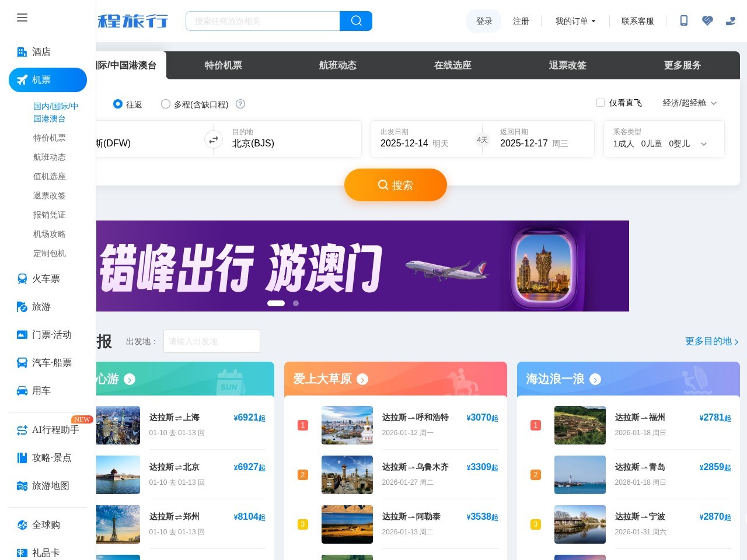Click the swap origin and destination arrows
Viewport: 747px width, 560px height.
pyautogui.click(x=214, y=139)
